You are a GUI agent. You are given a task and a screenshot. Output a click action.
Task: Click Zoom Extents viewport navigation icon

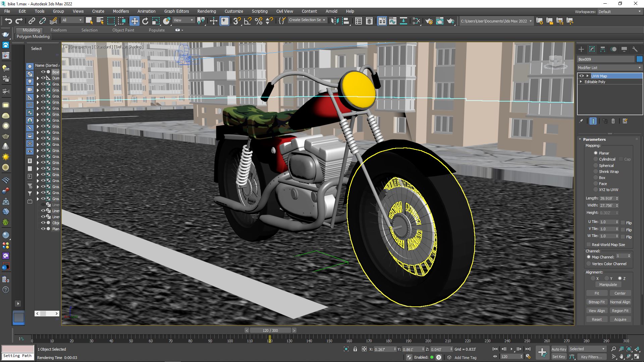[629, 349]
